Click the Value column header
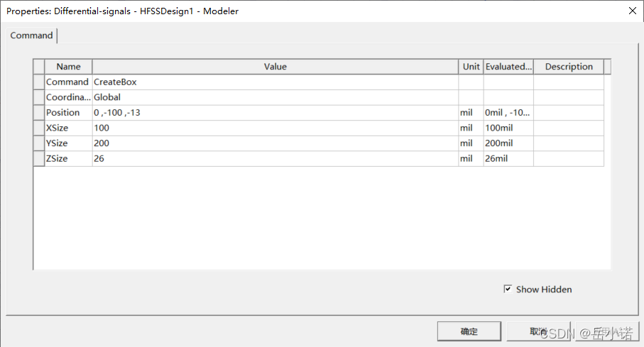This screenshot has width=644, height=347. [275, 67]
